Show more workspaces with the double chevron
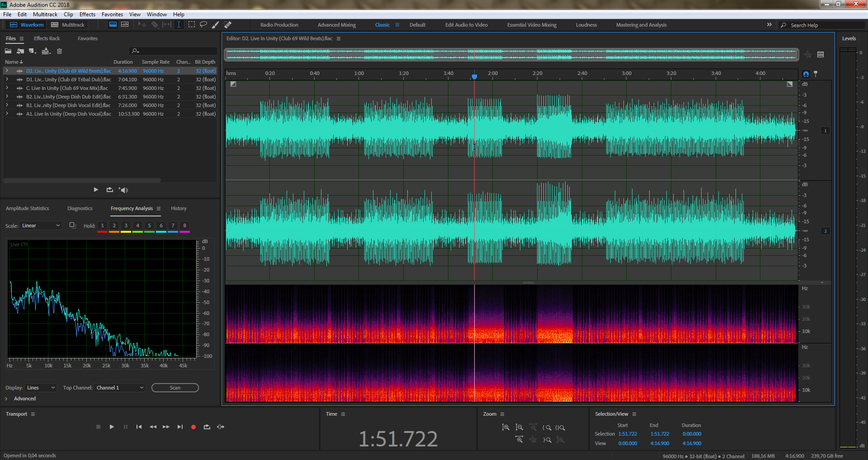 tap(769, 25)
